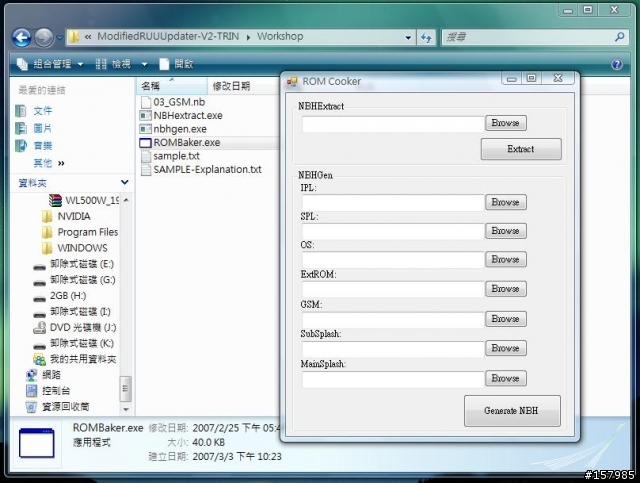Expand the 檢視 dropdown arrow
Image resolution: width=640 pixels, height=483 pixels.
click(x=144, y=64)
